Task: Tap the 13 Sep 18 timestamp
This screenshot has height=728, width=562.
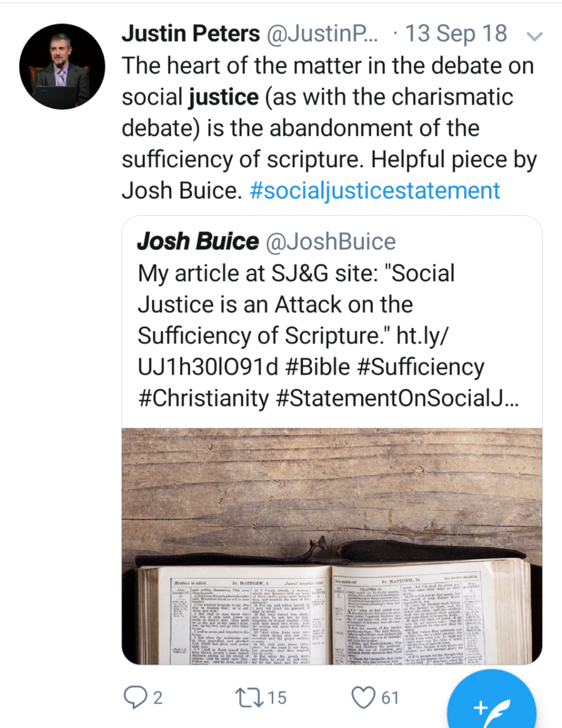Action: point(456,34)
